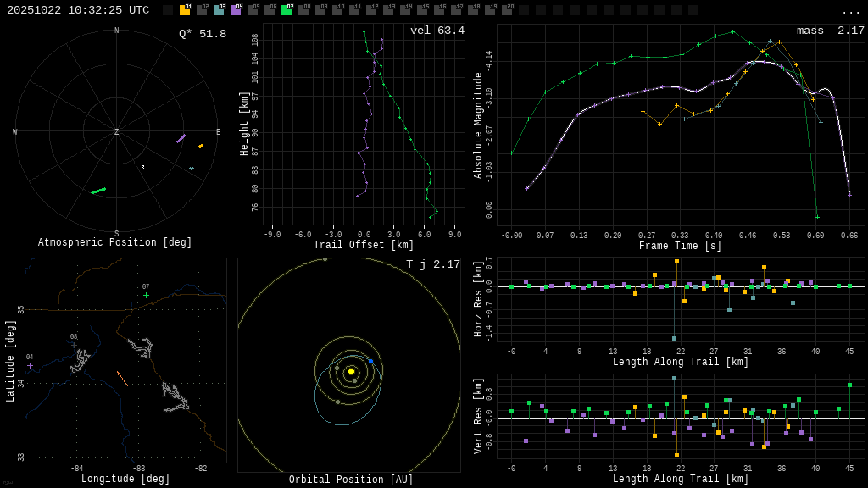
Task: Open the three-dots menu at top right
Action: [x=850, y=11]
